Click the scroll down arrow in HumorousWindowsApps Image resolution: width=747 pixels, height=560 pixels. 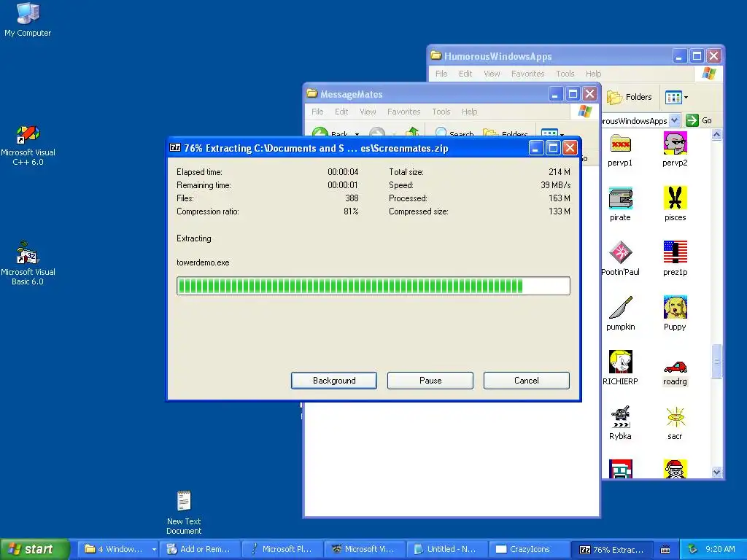point(716,472)
